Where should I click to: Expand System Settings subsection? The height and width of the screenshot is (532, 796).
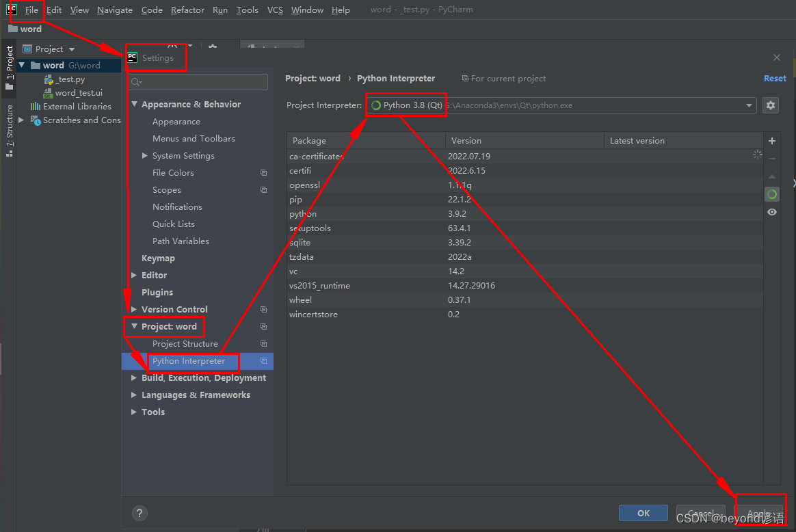click(145, 156)
